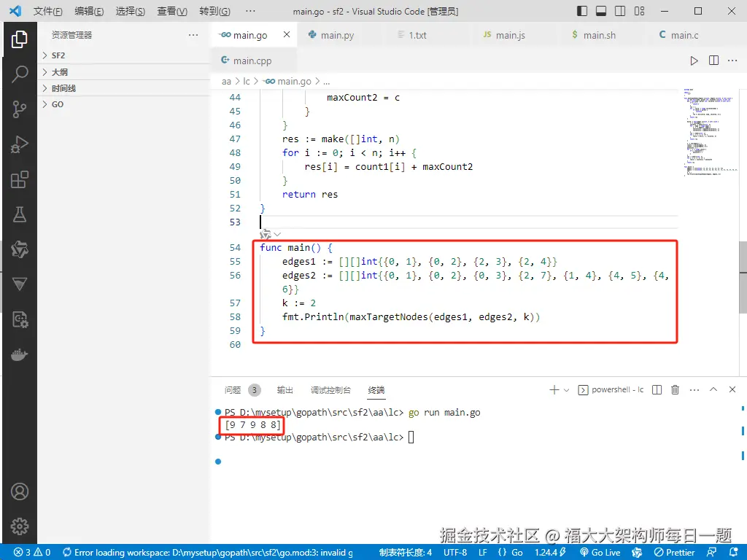Close the main.go tab
This screenshot has height=560, width=747.
(x=287, y=35)
